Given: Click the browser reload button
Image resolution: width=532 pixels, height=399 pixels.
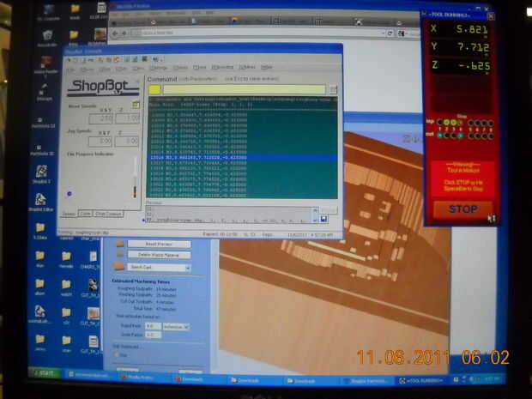Looking at the screenshot, I should point(390,33).
